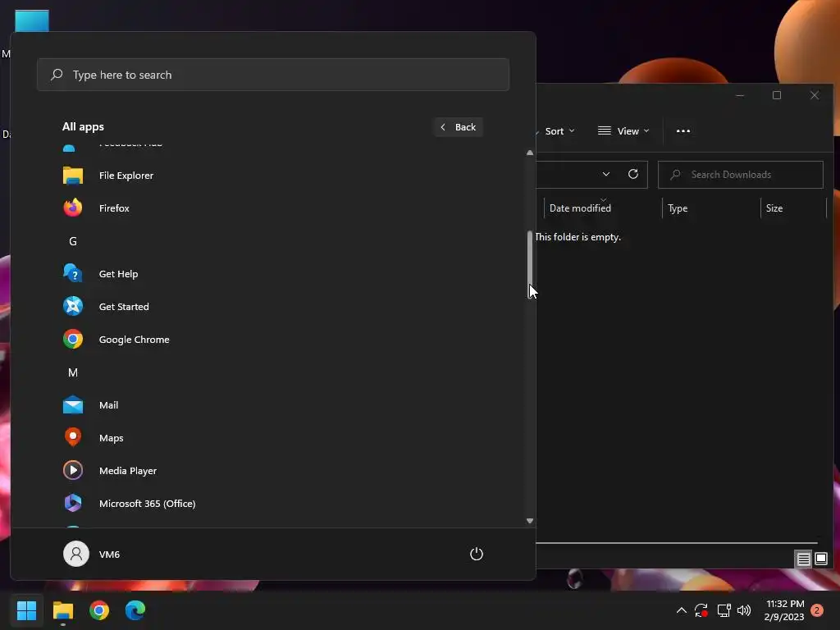Screen dimensions: 840x630
Task: Minimize the File Explorer window
Action: (740, 95)
